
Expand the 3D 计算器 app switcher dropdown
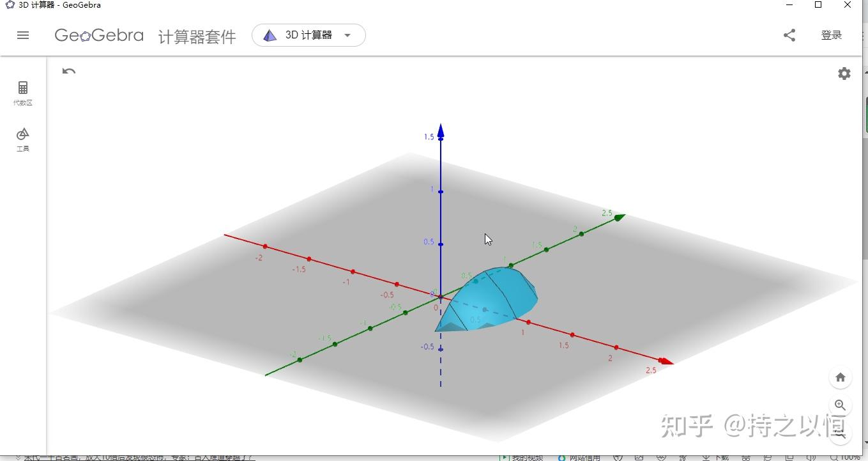tap(308, 35)
